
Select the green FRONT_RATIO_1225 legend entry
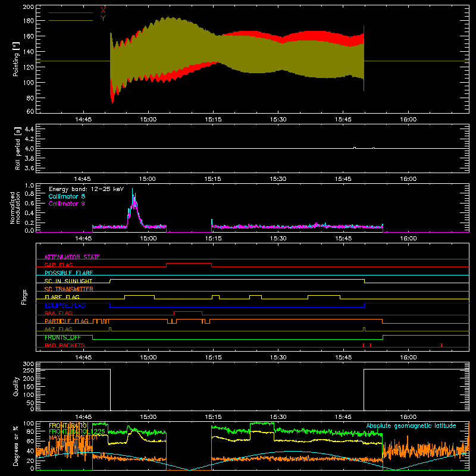click(77, 431)
